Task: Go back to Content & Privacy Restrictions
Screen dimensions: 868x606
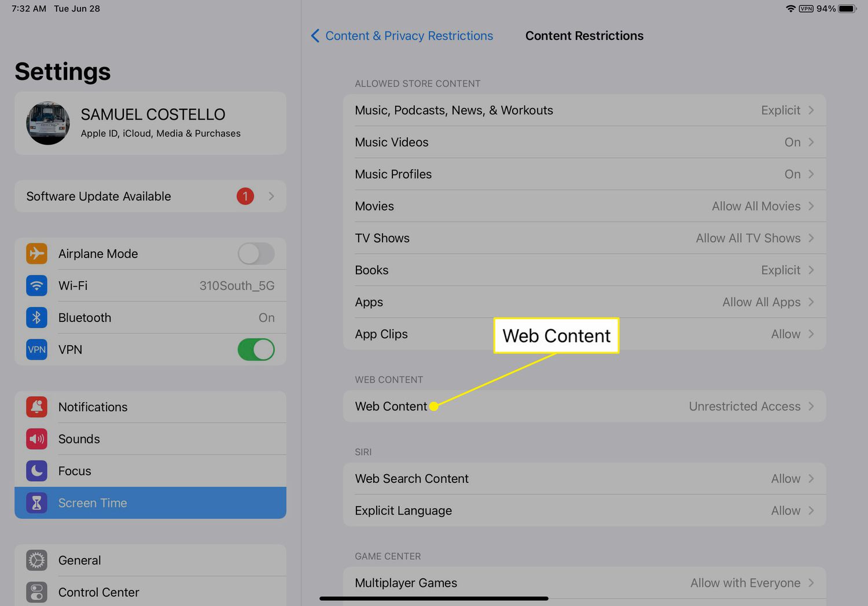Action: pos(402,36)
